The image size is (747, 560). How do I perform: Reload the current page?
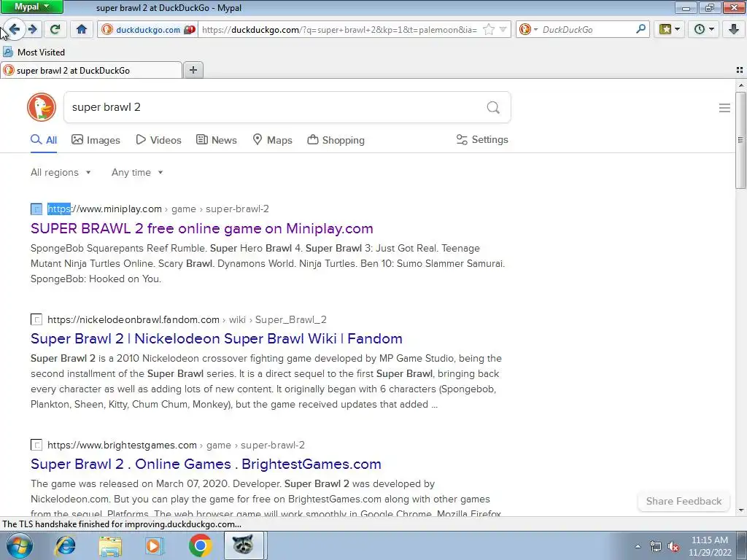point(55,29)
